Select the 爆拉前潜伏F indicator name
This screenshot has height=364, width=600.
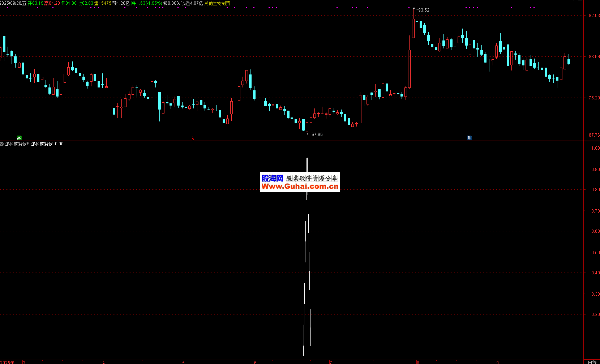click(17, 144)
